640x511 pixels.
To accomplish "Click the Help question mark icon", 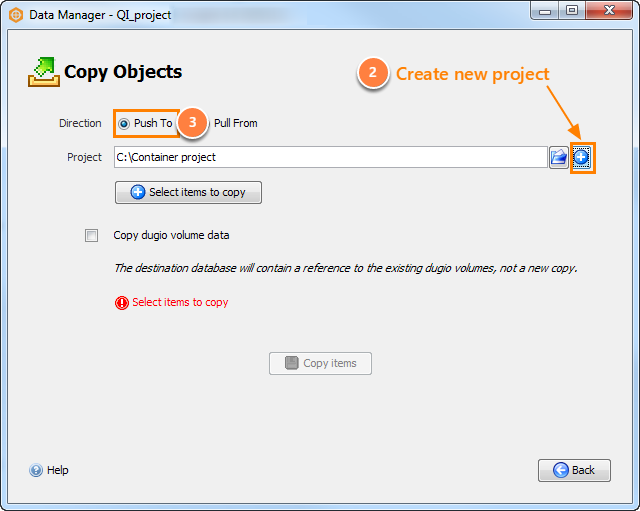I will coord(36,470).
